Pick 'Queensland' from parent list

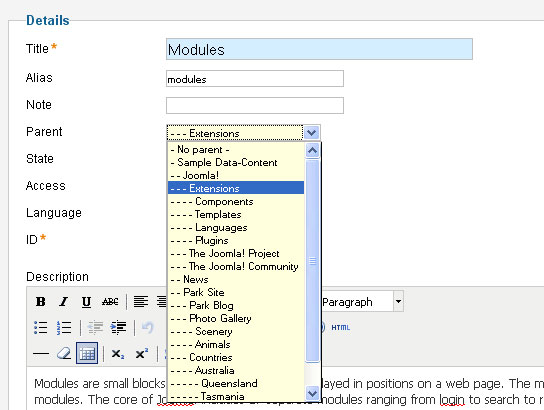pos(236,383)
